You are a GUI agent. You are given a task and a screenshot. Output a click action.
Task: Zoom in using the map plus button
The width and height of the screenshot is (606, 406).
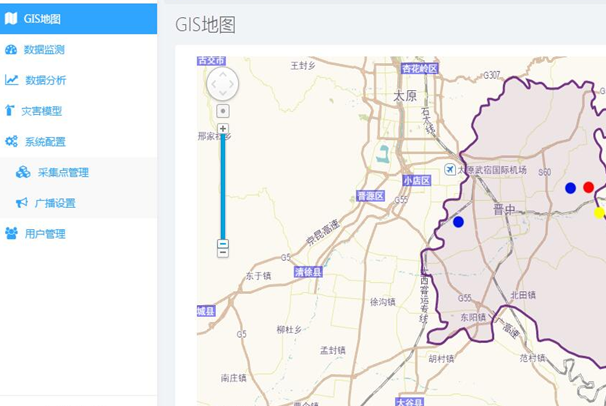point(223,129)
